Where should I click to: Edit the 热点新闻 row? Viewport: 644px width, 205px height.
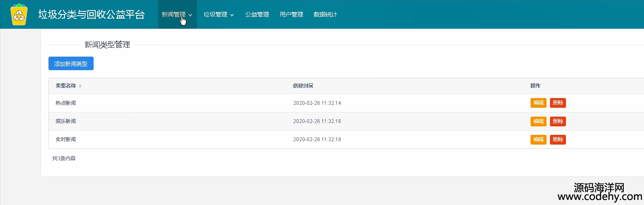[539, 103]
